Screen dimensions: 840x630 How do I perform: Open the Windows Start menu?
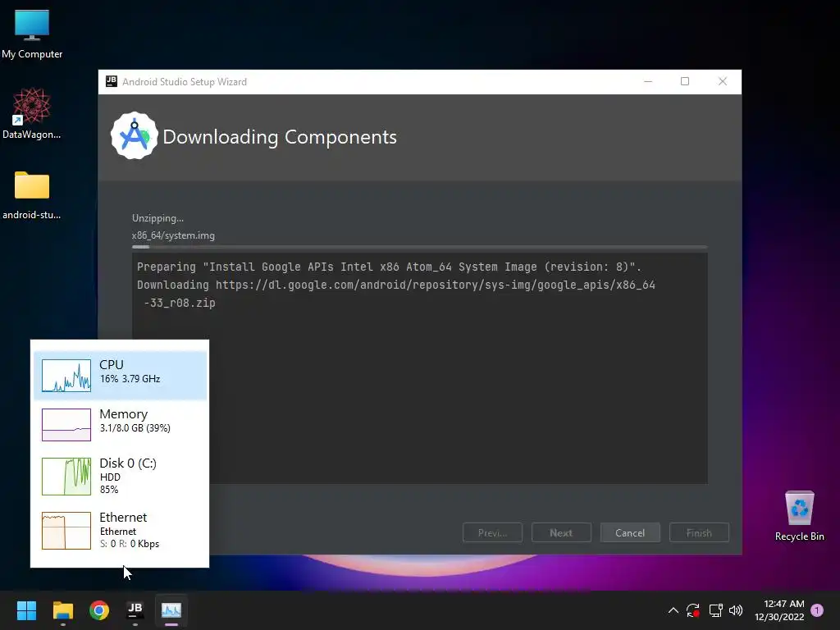click(x=26, y=610)
